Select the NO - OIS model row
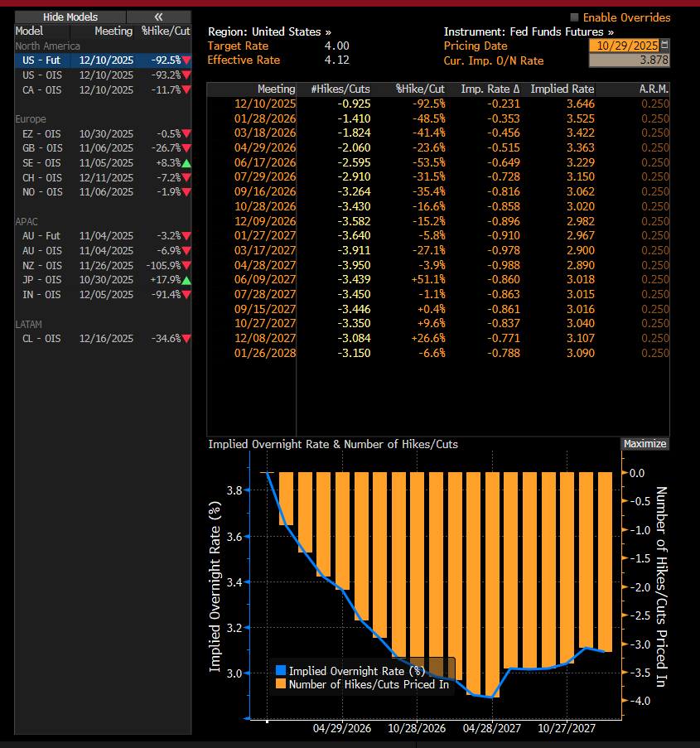This screenshot has height=748, width=700. click(x=103, y=192)
